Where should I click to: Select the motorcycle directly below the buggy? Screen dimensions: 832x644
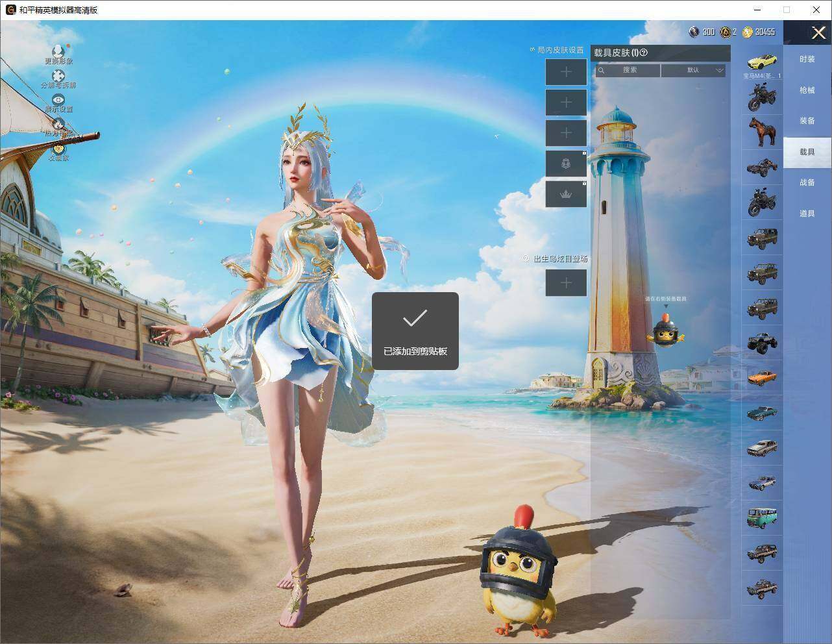tap(762, 202)
